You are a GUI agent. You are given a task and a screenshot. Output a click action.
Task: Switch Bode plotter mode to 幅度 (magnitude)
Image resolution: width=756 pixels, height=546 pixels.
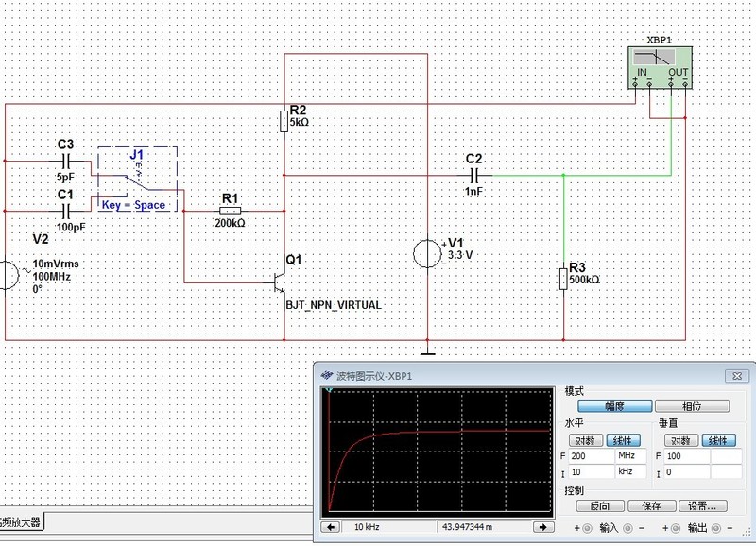614,406
